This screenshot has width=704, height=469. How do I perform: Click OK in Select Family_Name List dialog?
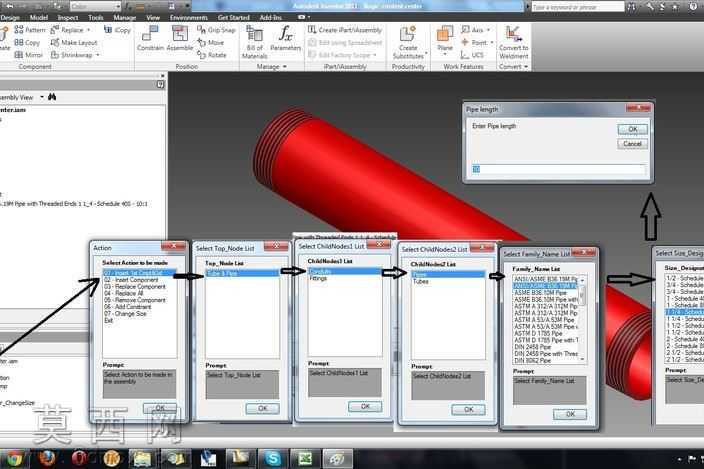[x=570, y=414]
